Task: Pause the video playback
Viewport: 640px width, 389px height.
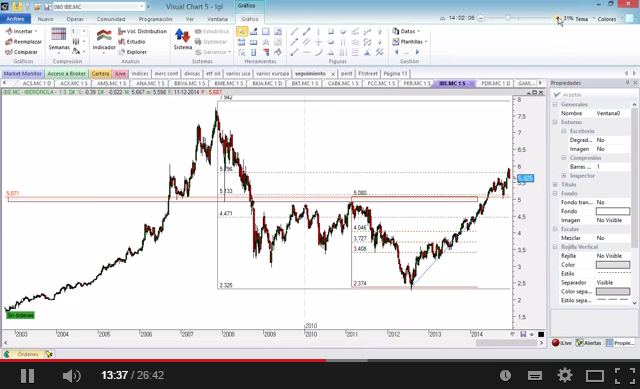Action: tap(27, 375)
